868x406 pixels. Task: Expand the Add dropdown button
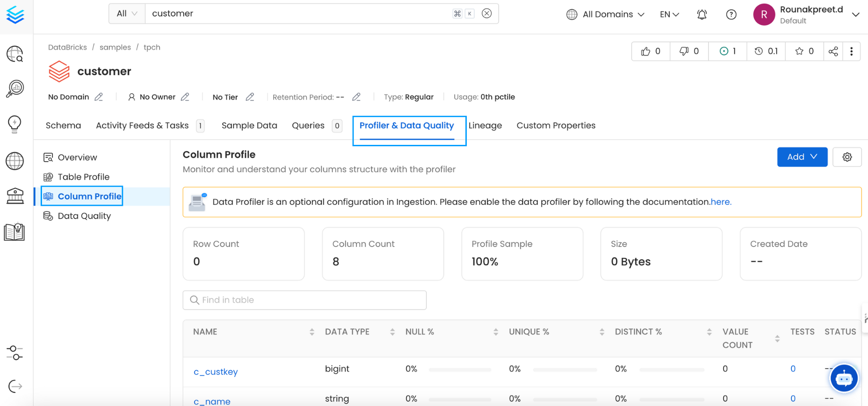[802, 157]
